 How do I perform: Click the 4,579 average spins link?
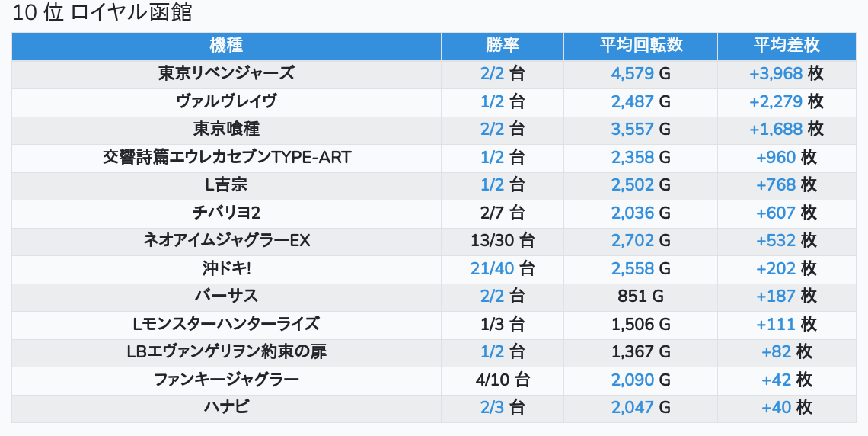632,74
